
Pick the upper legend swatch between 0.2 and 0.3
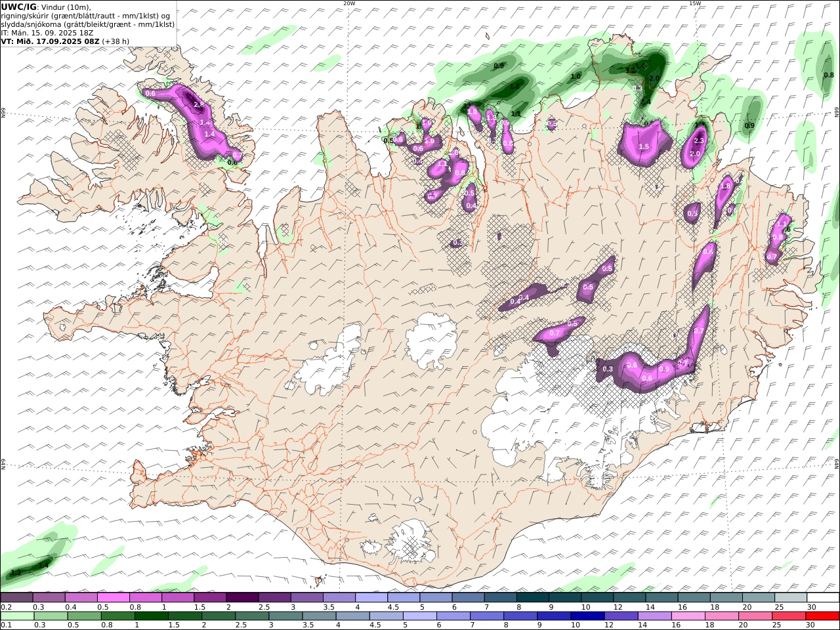(x=16, y=597)
